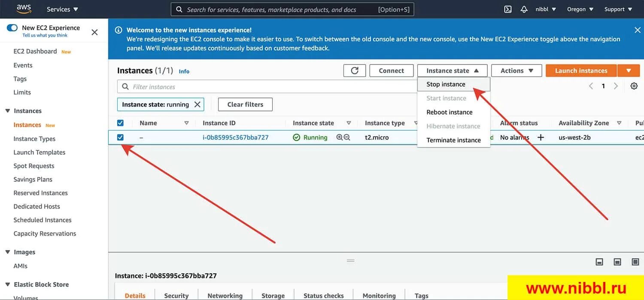Click the search magnifier icon in top bar
This screenshot has width=644, height=300.
tap(179, 9)
